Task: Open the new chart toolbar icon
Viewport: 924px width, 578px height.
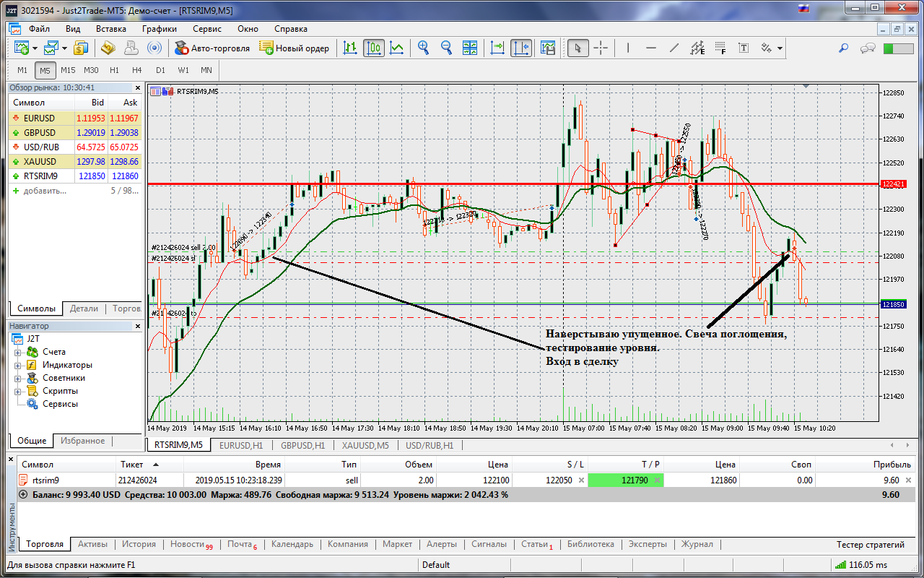Action: [20, 48]
